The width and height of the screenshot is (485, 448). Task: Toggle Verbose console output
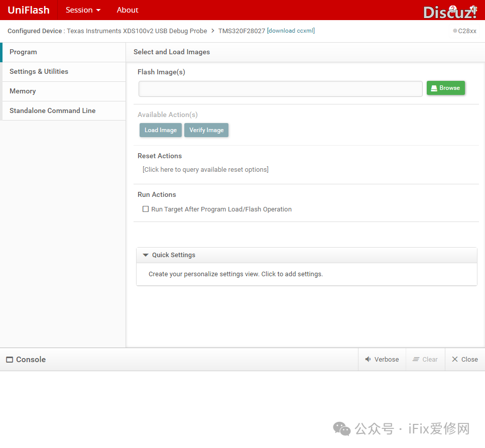tap(382, 360)
